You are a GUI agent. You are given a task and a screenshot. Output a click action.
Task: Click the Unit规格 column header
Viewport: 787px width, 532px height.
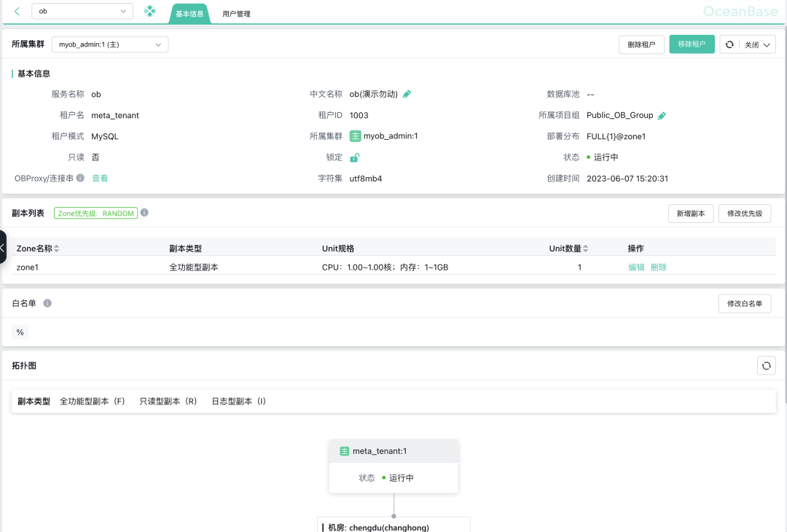click(338, 249)
